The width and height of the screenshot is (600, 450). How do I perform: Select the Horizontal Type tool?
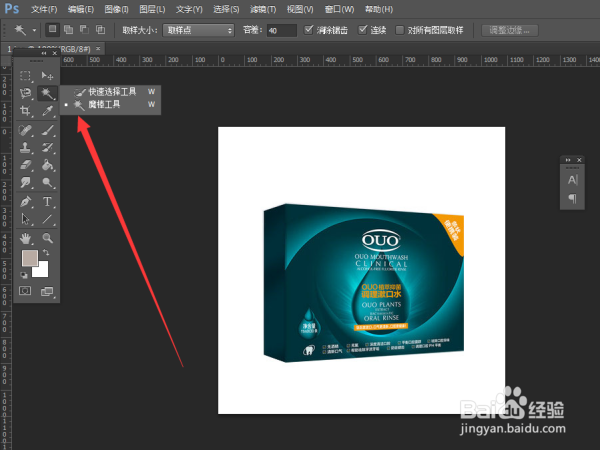(47, 201)
